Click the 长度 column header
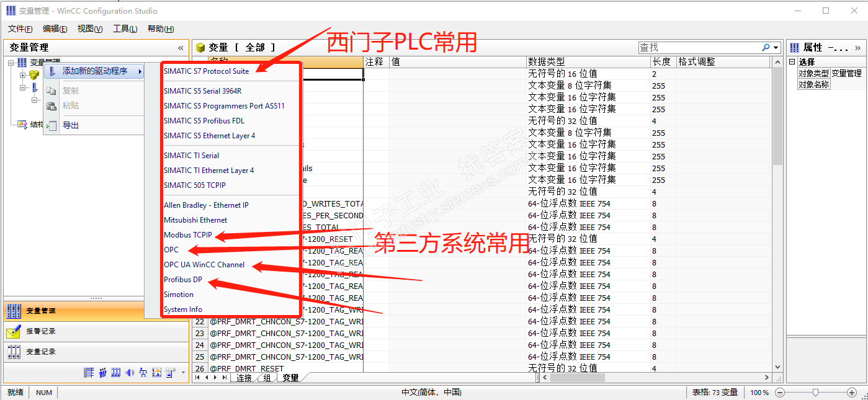Screen dimensions: 868x400 pos(663,62)
